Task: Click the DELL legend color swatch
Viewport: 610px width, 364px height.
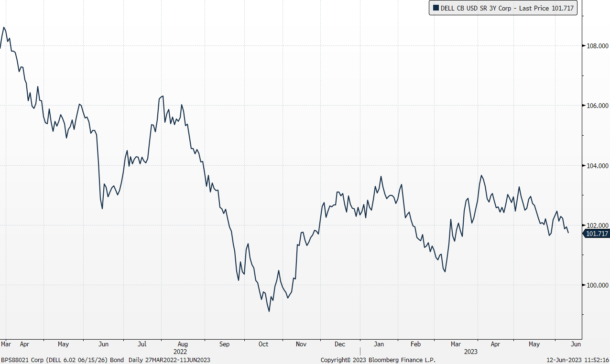Action: [x=436, y=8]
